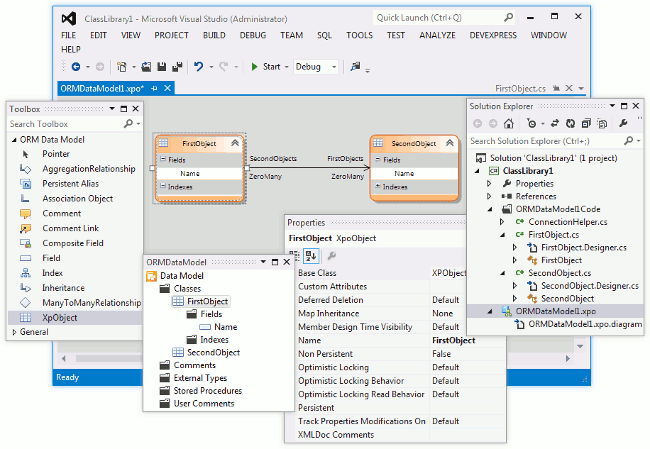Select Stored Procedures folder in ORMDataModel
Image resolution: width=650 pixels, height=449 pixels.
click(207, 391)
